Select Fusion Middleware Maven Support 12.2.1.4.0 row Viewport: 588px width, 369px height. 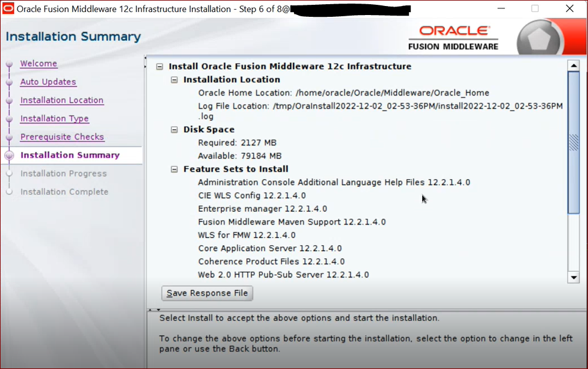coord(292,222)
